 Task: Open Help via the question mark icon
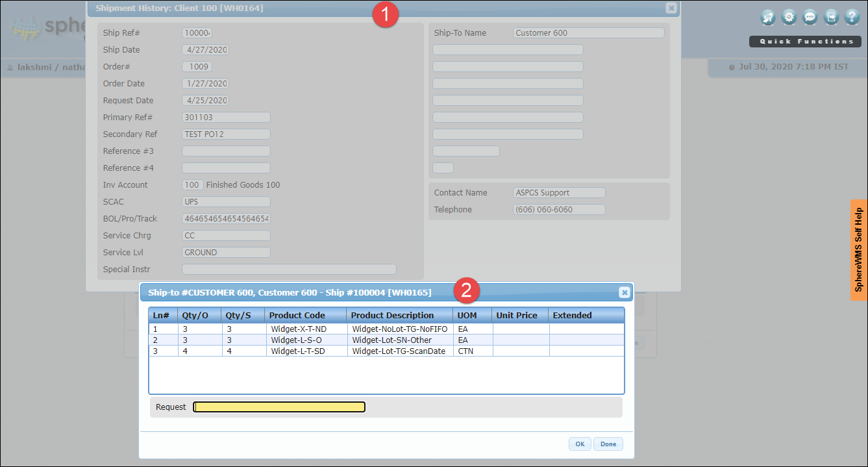point(852,16)
